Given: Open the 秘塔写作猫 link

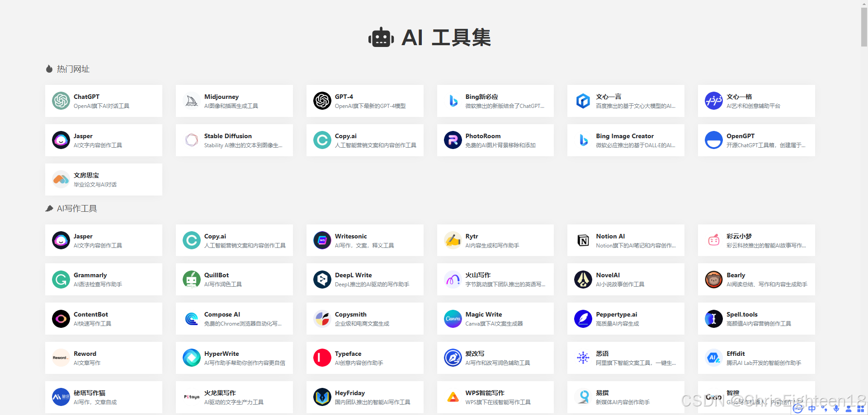Looking at the screenshot, I should (104, 397).
